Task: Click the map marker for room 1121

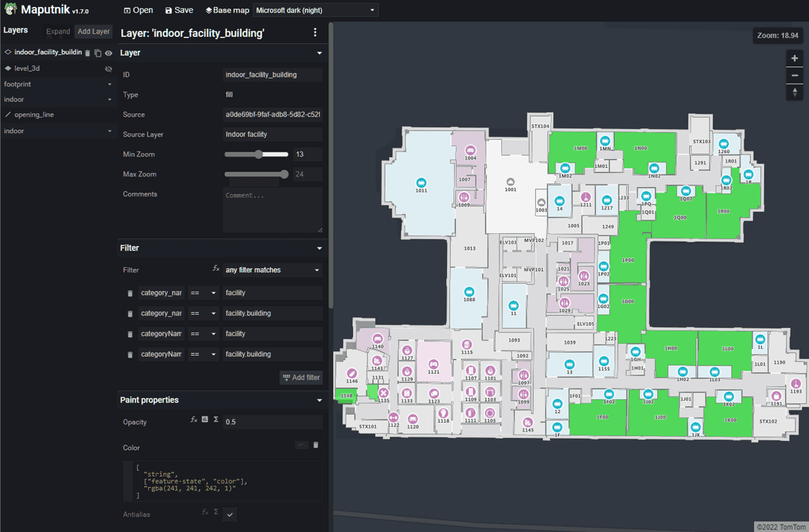Action: click(x=433, y=364)
